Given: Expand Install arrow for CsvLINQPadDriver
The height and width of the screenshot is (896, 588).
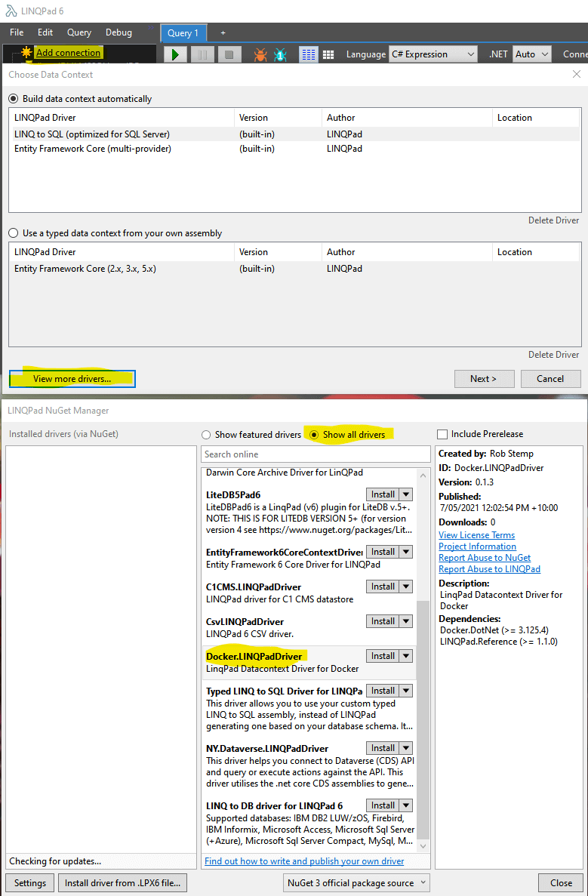Looking at the screenshot, I should coord(406,621).
